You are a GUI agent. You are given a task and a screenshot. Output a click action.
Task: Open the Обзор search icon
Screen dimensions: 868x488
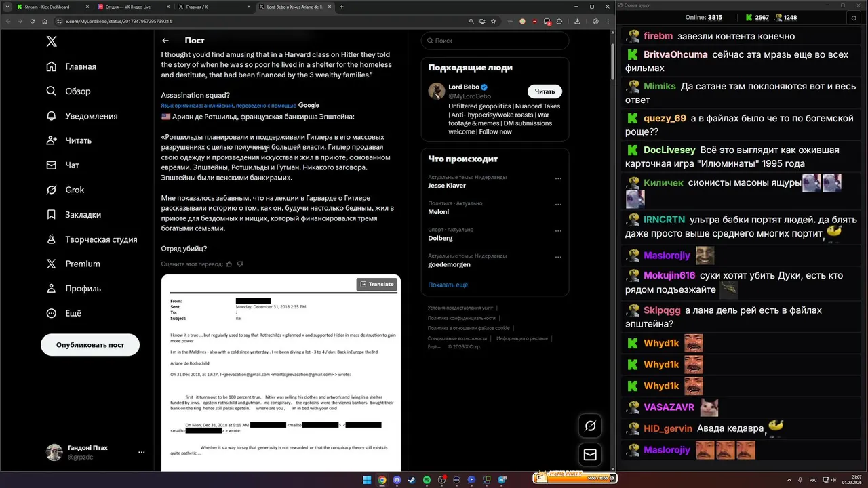[x=52, y=91]
